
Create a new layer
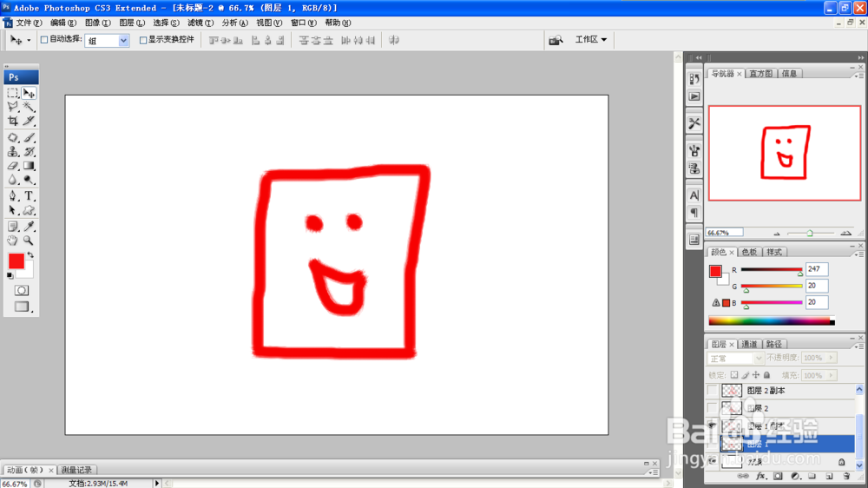[829, 476]
